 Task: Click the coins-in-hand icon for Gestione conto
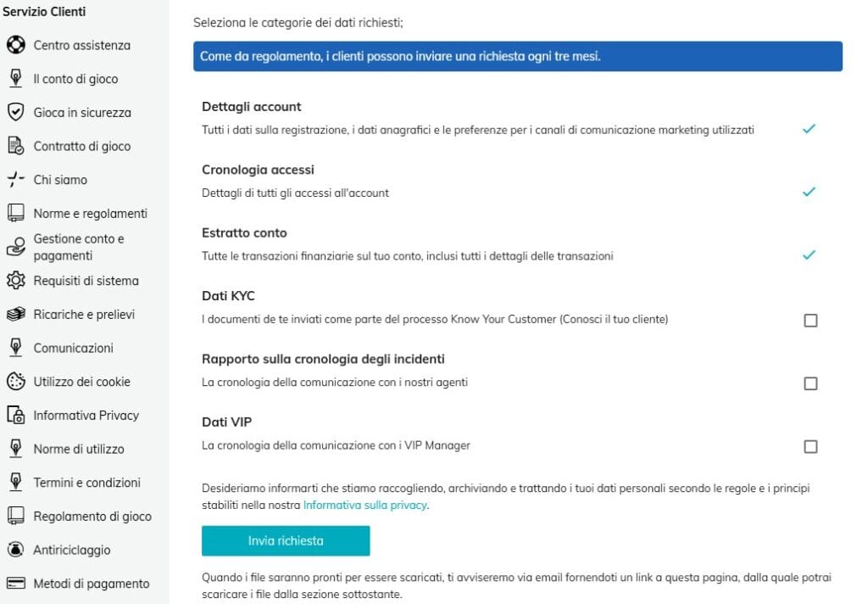pyautogui.click(x=16, y=247)
